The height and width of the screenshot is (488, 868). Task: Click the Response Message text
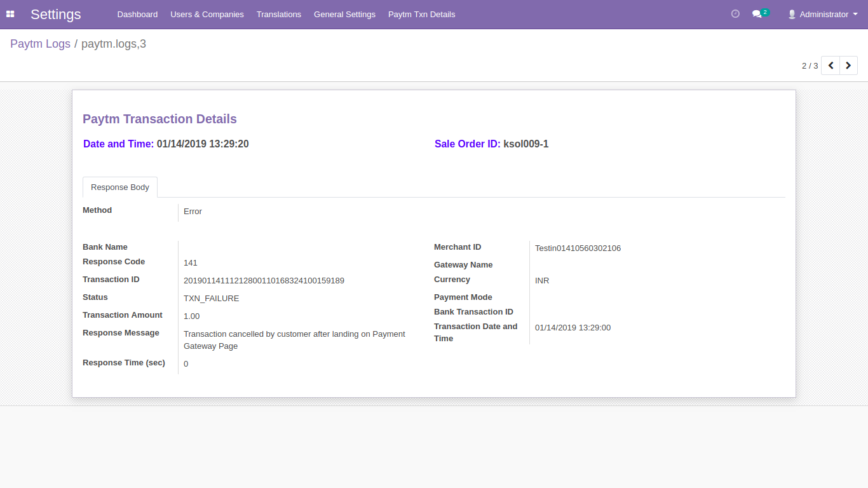coord(294,340)
